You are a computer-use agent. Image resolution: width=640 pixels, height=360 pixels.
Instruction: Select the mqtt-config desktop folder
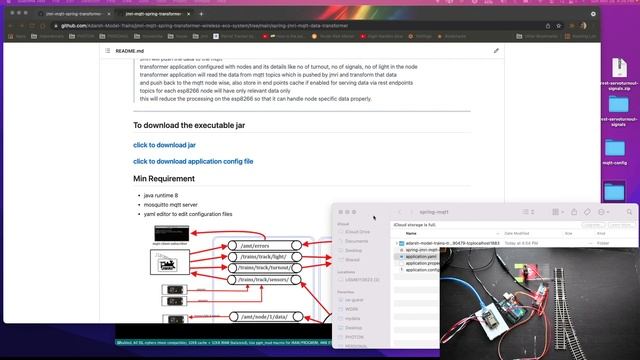click(x=615, y=152)
